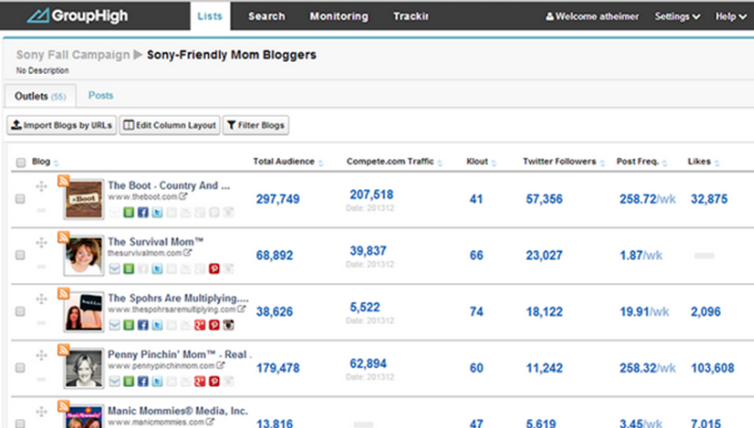The image size is (754, 428).
Task: Click The Spohrs Are Multiplying email icon
Action: point(114,325)
